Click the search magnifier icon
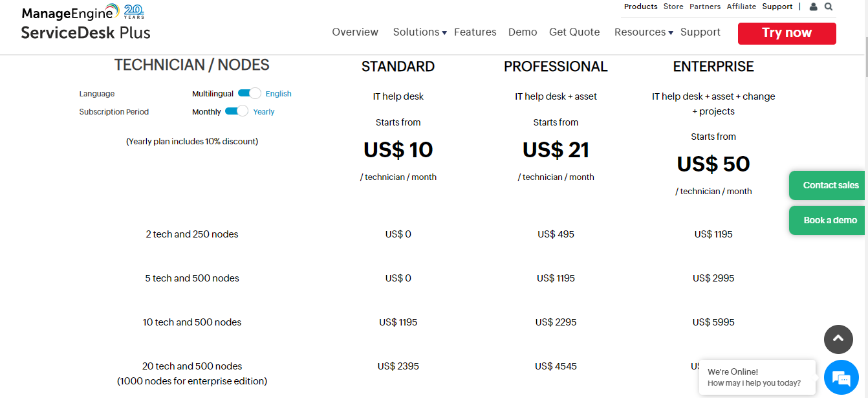Screen dimensions: 868x398 [829, 6]
